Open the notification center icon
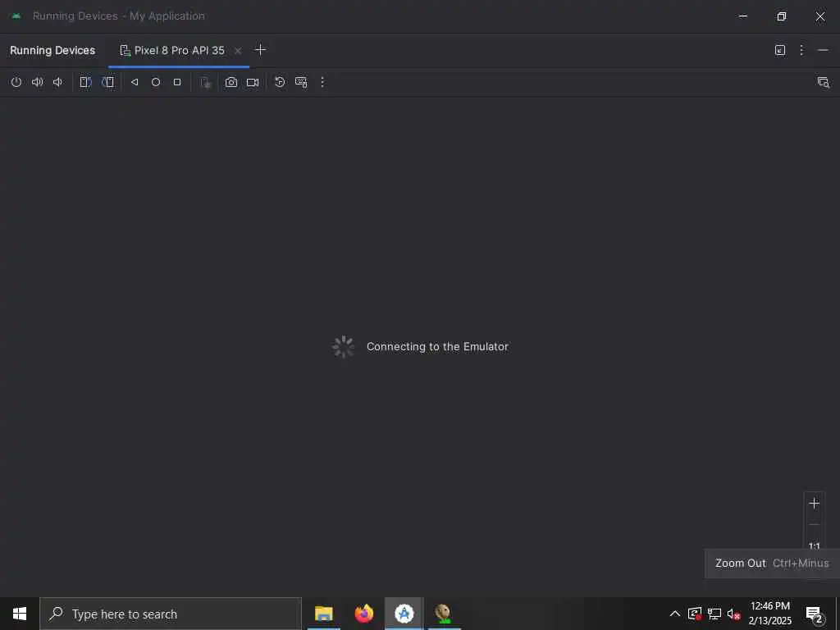 coord(815,614)
